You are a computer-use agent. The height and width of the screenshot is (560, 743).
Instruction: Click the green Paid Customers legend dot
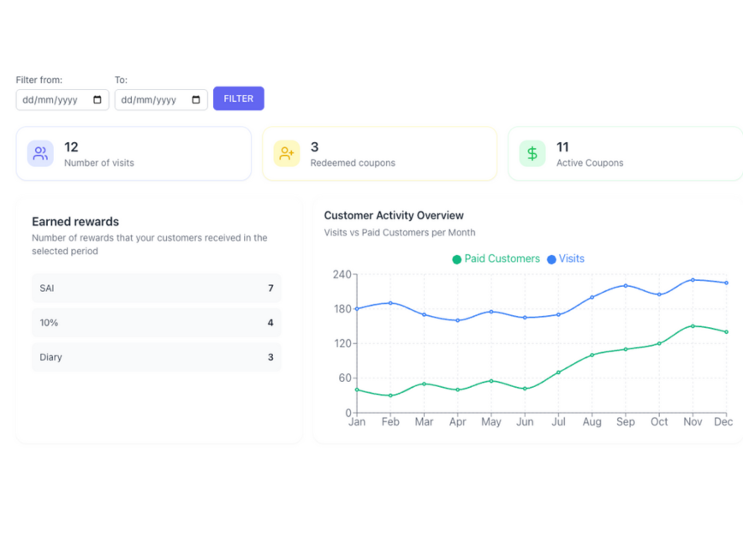click(x=457, y=259)
